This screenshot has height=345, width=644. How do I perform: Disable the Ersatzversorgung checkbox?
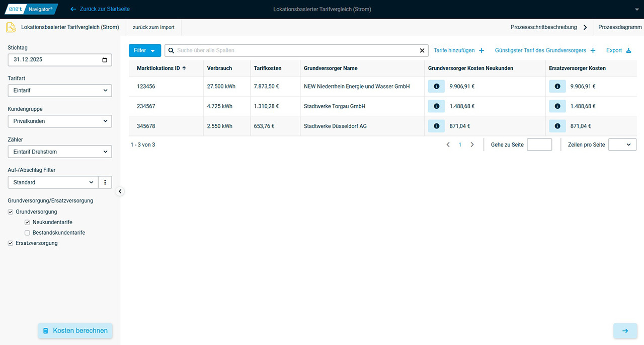11,243
